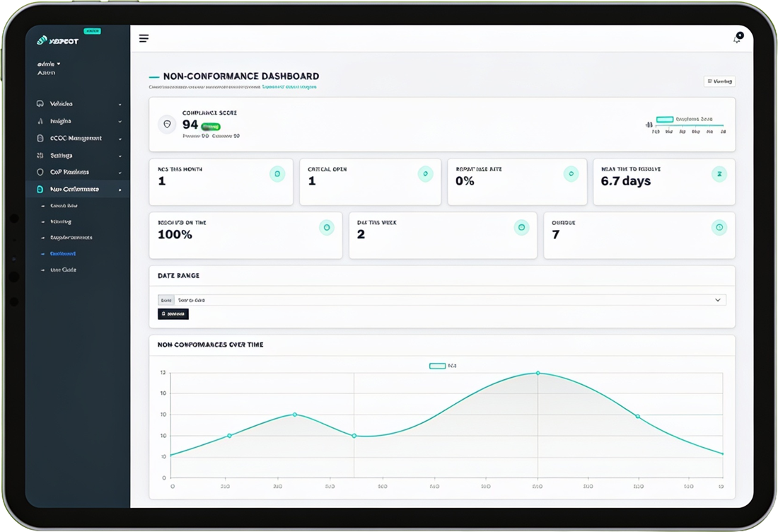This screenshot has height=532, width=778.
Task: Select the Vehicles menu item
Action: [x=79, y=104]
